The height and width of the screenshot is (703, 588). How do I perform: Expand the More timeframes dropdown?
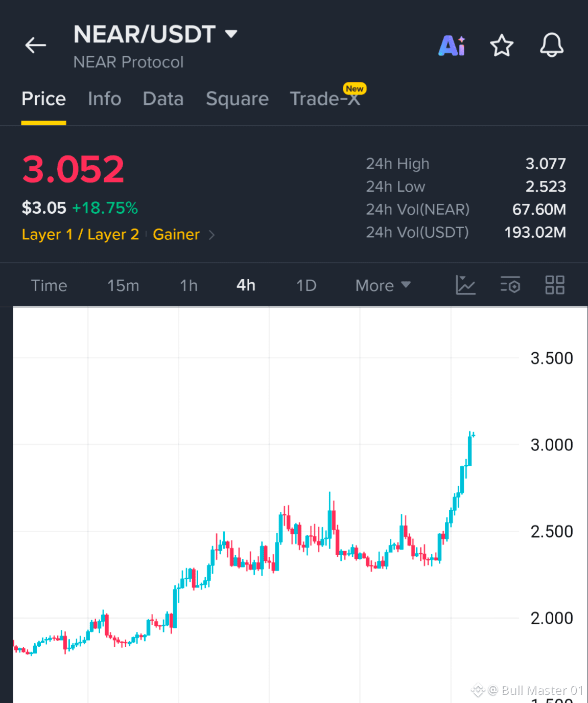pyautogui.click(x=383, y=285)
